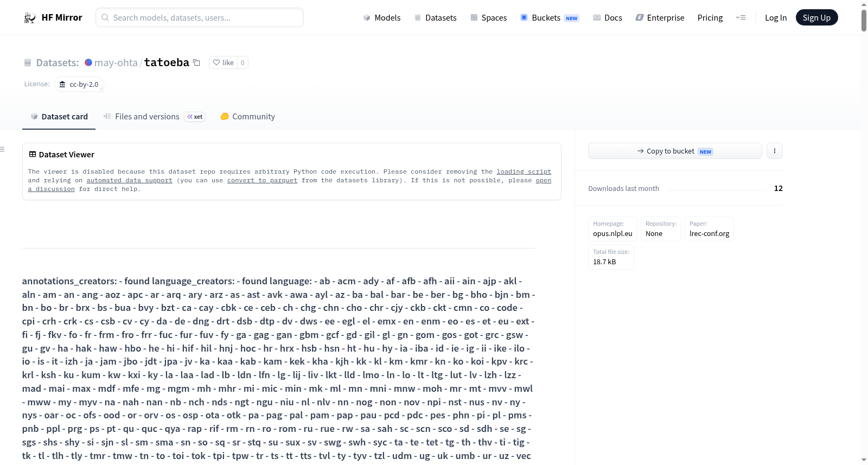
Task: Click the Downloads last month count 12
Action: pos(778,188)
